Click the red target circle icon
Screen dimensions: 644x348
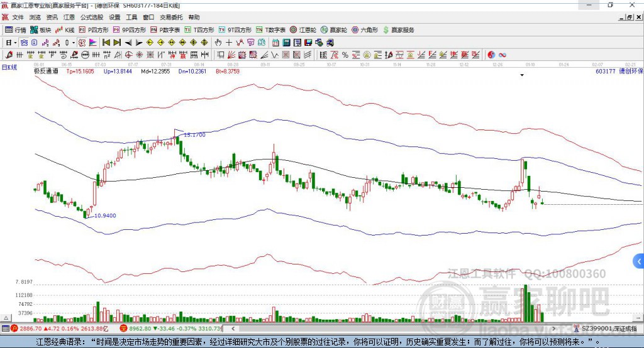[128, 55]
